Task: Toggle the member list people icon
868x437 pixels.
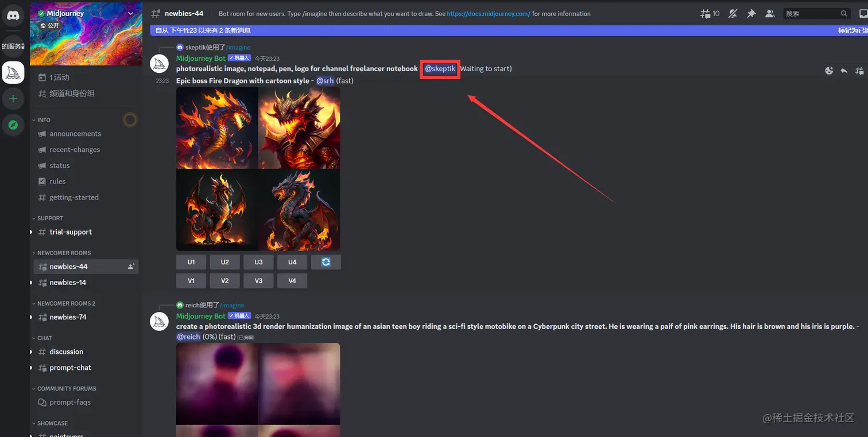Action: click(x=770, y=13)
